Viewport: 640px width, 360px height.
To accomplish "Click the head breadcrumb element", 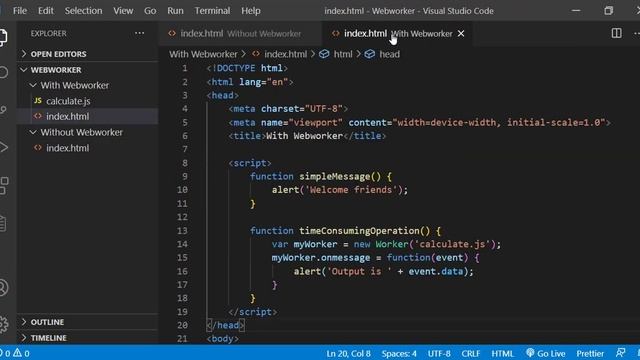I will 389,54.
